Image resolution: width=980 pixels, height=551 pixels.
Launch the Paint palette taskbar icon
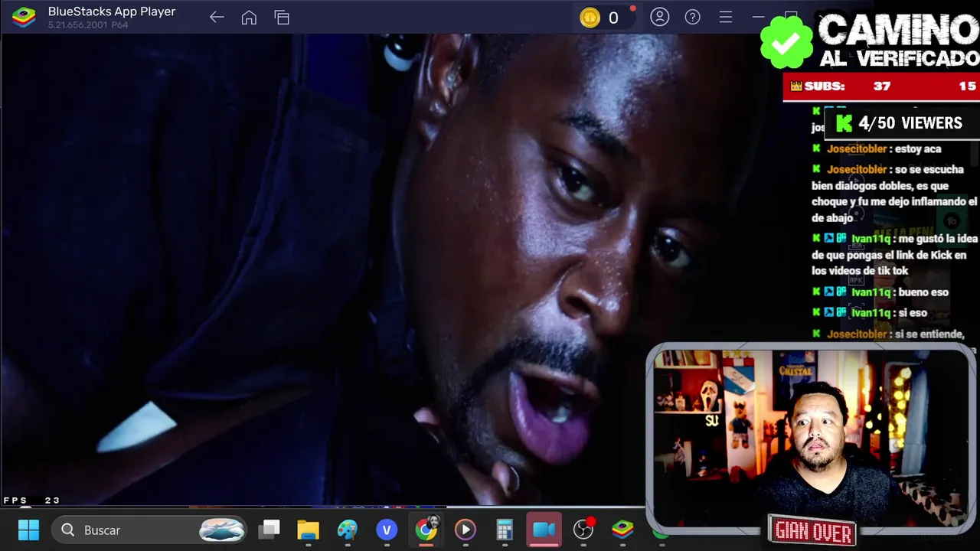[x=348, y=530]
